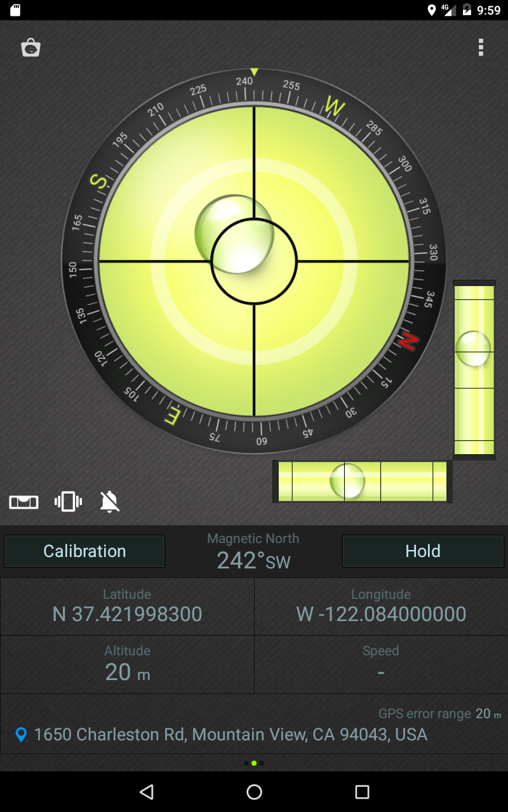Toggle vibration feedback on or off
The width and height of the screenshot is (508, 812).
[x=67, y=501]
